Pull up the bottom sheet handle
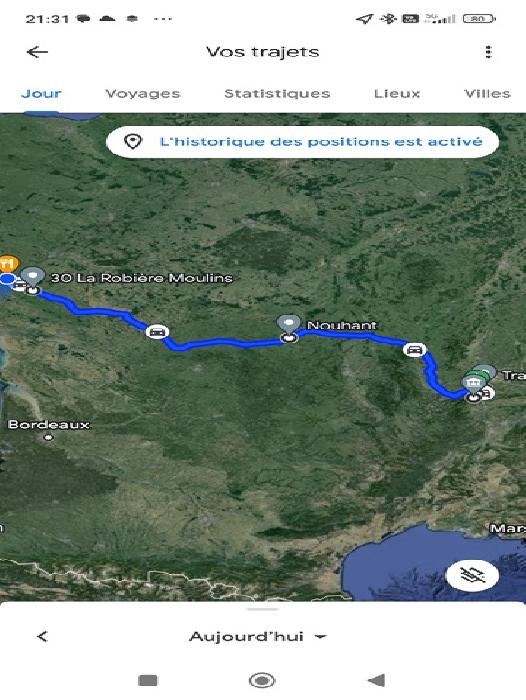This screenshot has width=526, height=700. 263,609
